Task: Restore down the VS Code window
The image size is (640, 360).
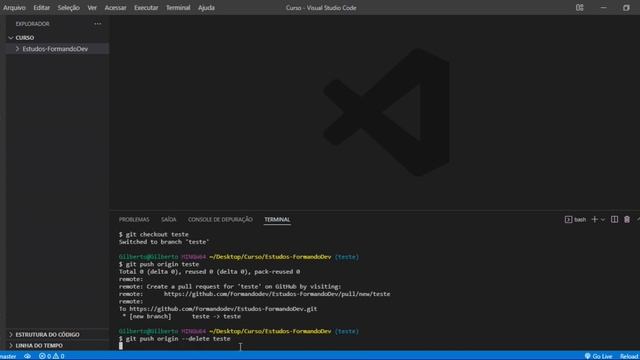Action: click(x=626, y=8)
